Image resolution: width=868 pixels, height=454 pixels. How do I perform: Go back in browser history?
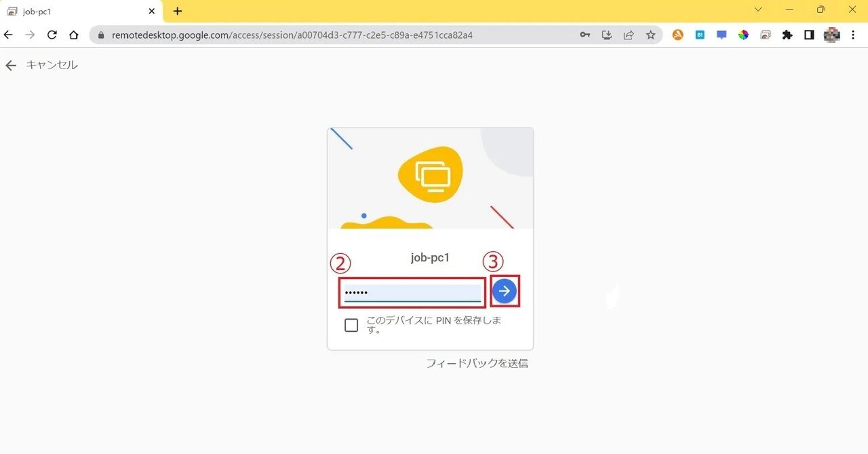(9, 35)
